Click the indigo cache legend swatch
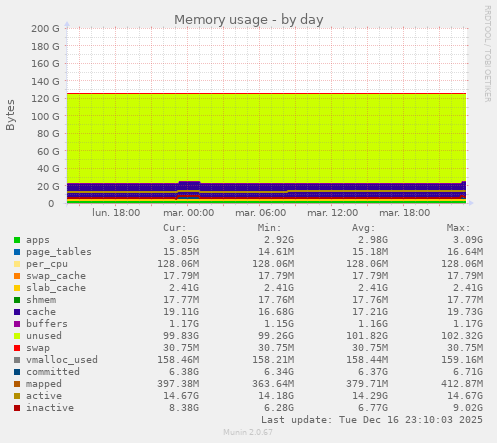Screen dimensions: 497x443 17,312
